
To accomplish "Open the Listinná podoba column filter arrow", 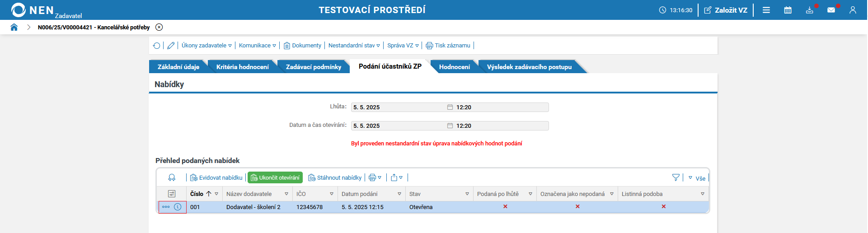I will pyautogui.click(x=703, y=194).
